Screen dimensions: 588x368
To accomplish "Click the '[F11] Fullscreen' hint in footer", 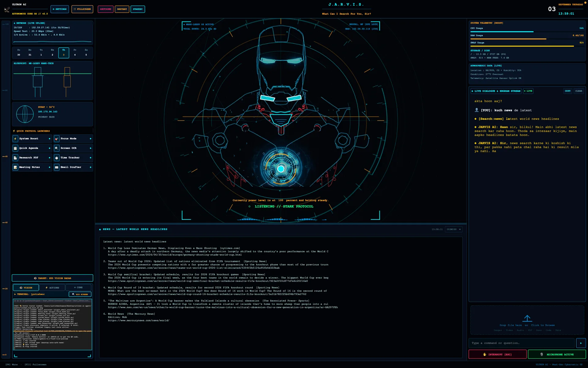I will (36, 365).
